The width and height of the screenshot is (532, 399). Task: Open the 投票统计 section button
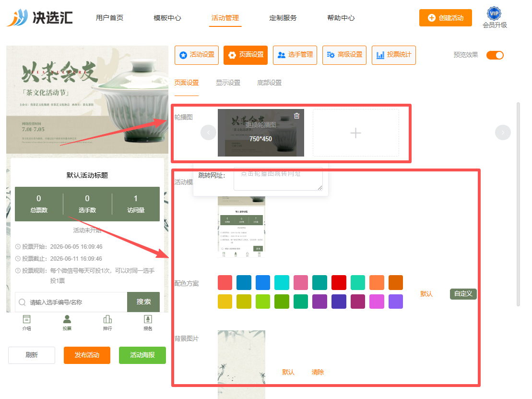[x=394, y=55]
